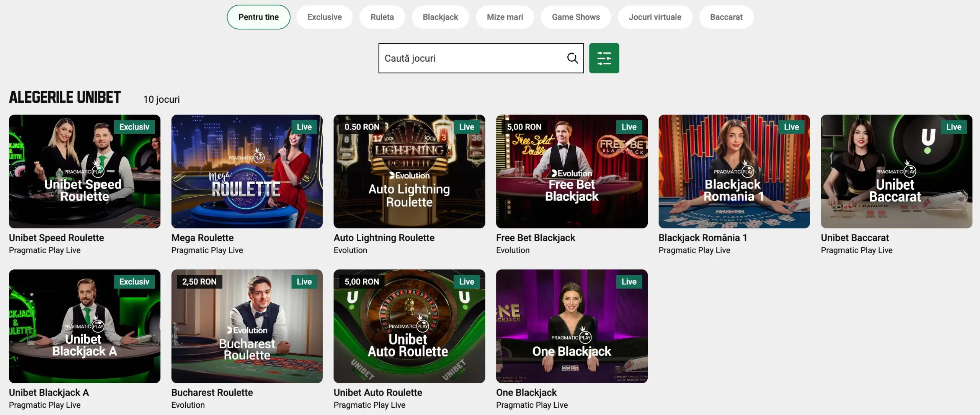Open Unibet Auto Roulette thumbnail
980x415 pixels.
[x=409, y=326]
